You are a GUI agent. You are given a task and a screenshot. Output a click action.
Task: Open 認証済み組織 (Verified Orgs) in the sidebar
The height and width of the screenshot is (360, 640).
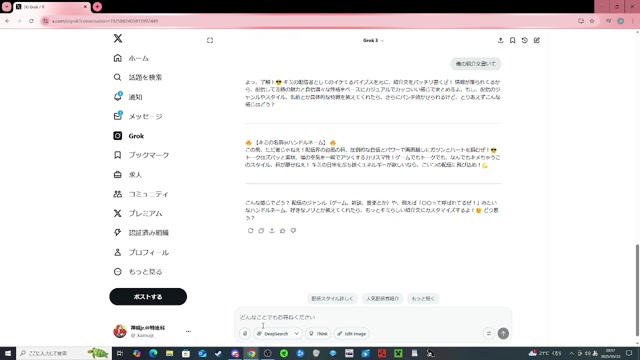point(141,233)
